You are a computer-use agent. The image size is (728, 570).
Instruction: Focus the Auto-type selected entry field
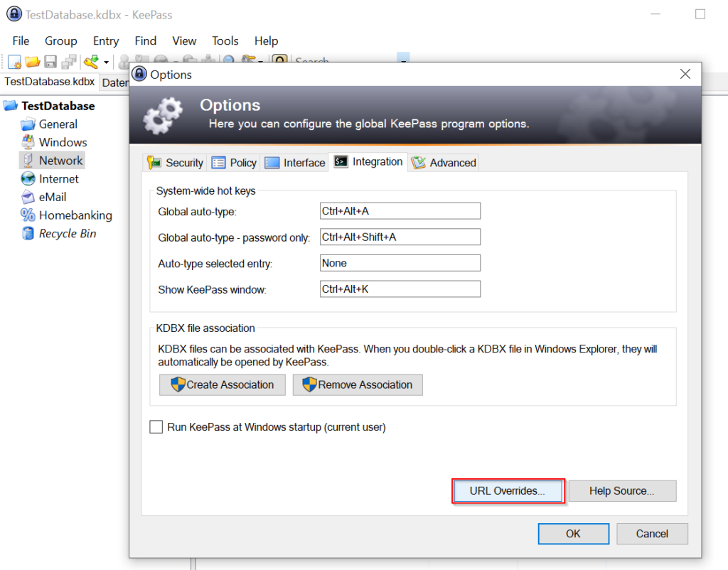click(400, 263)
